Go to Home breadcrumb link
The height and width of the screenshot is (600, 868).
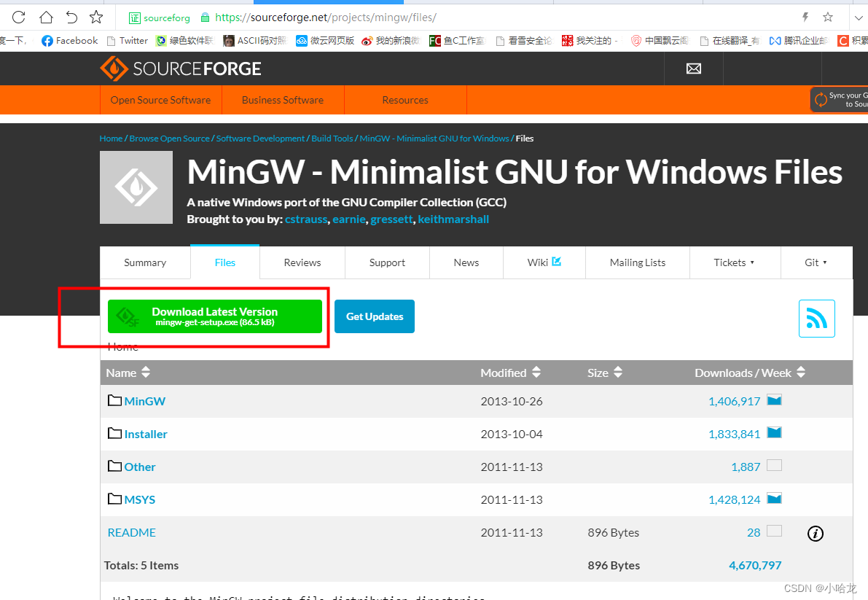(111, 139)
